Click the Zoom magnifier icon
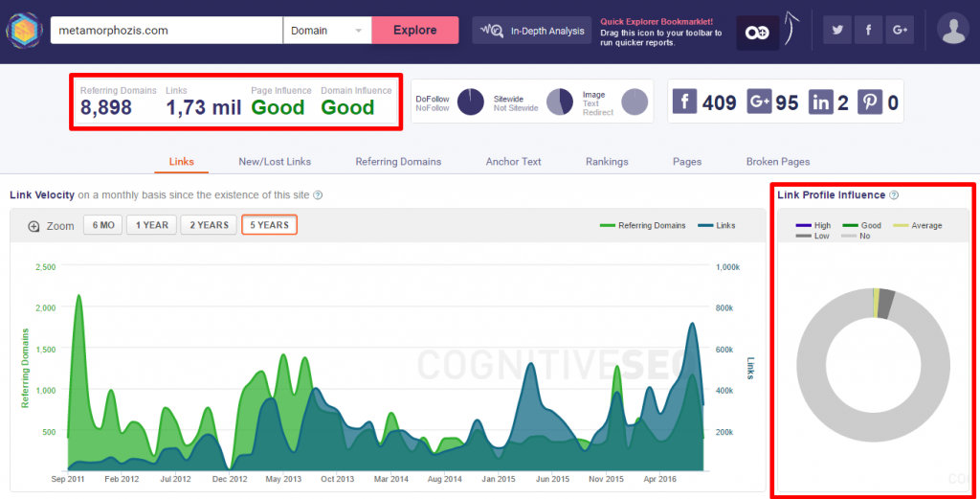The height and width of the screenshot is (499, 980). [x=33, y=226]
